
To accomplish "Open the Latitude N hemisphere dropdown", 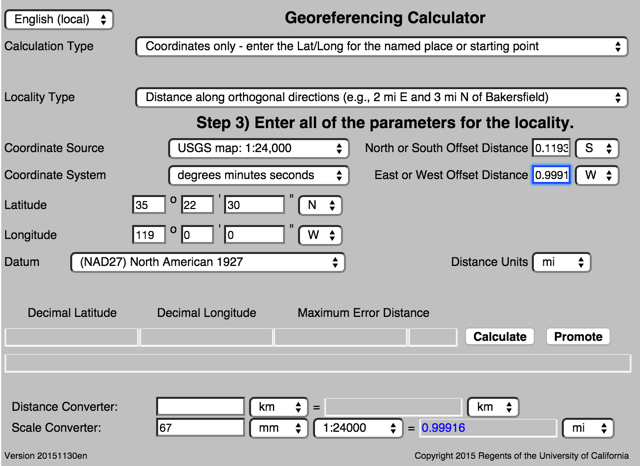I will pyautogui.click(x=320, y=205).
